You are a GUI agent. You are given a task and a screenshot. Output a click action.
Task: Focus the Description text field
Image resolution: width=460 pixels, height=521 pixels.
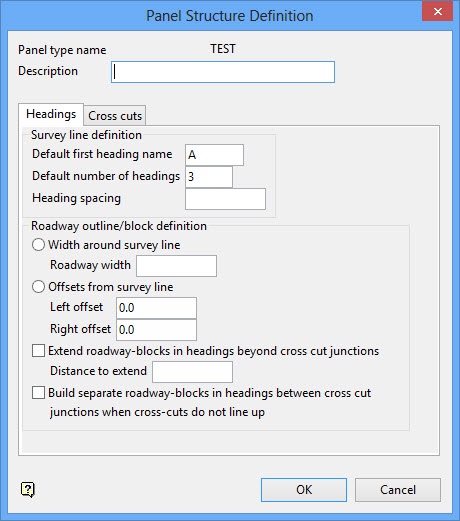click(x=223, y=72)
